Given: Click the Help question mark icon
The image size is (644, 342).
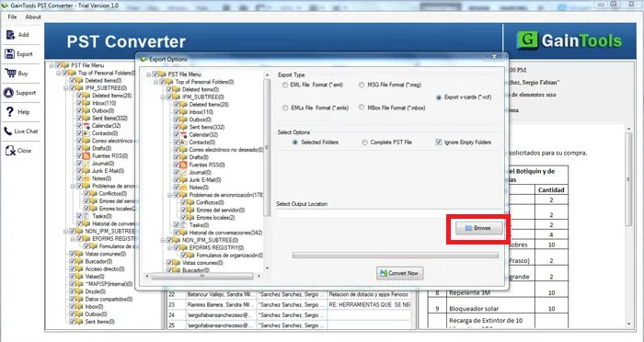Looking at the screenshot, I should click(9, 111).
